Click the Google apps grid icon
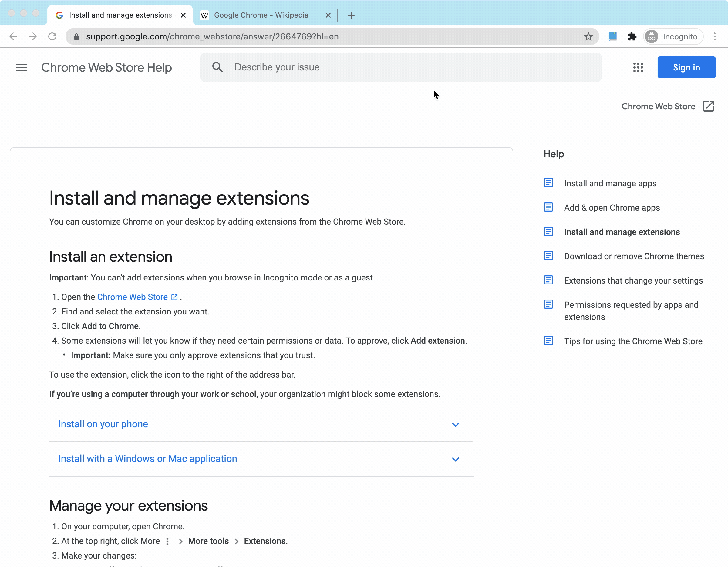 tap(638, 67)
